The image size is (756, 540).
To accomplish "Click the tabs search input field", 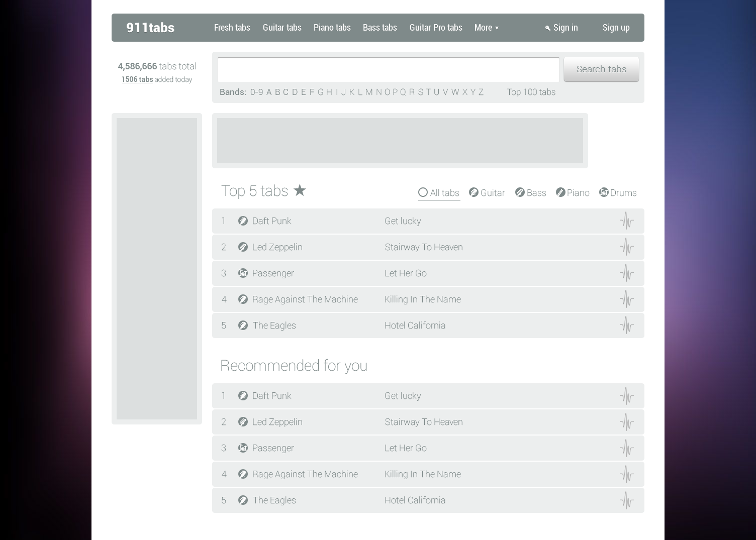I will 388,70.
